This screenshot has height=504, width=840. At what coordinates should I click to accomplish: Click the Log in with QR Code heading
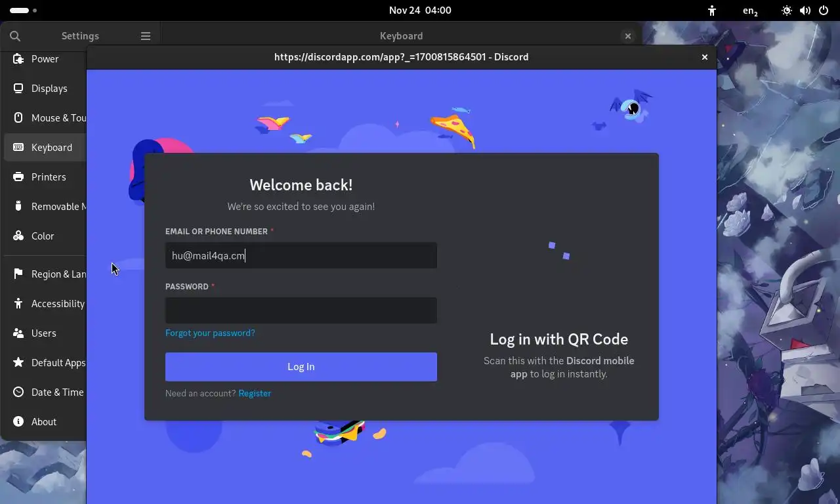559,339
